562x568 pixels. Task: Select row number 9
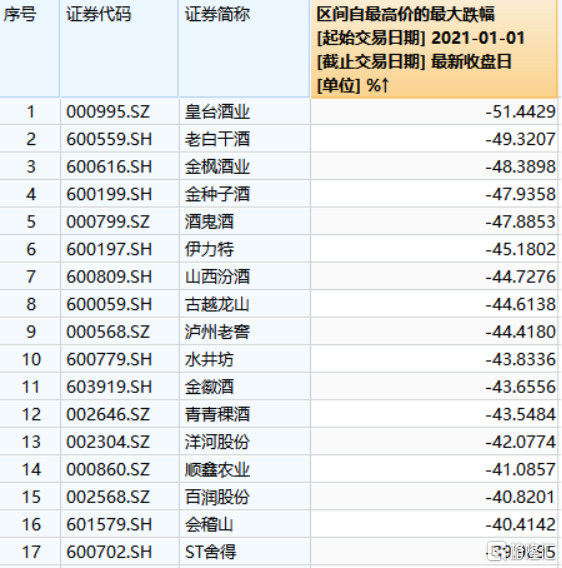pos(31,332)
